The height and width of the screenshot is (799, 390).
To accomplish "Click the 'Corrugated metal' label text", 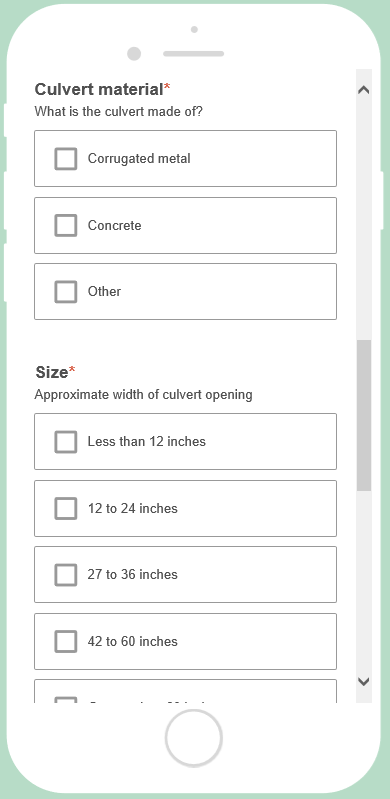I will [139, 158].
